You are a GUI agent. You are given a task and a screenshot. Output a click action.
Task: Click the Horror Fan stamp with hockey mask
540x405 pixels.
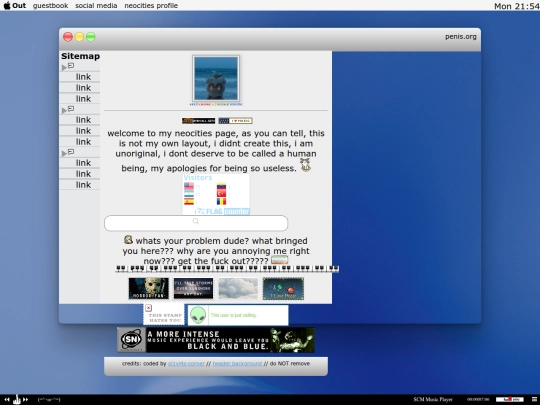click(149, 289)
